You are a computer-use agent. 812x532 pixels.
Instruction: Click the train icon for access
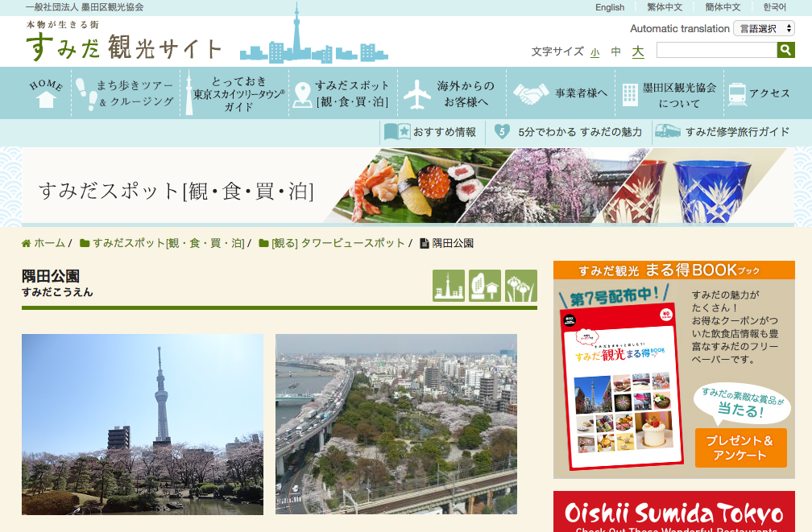tap(737, 94)
